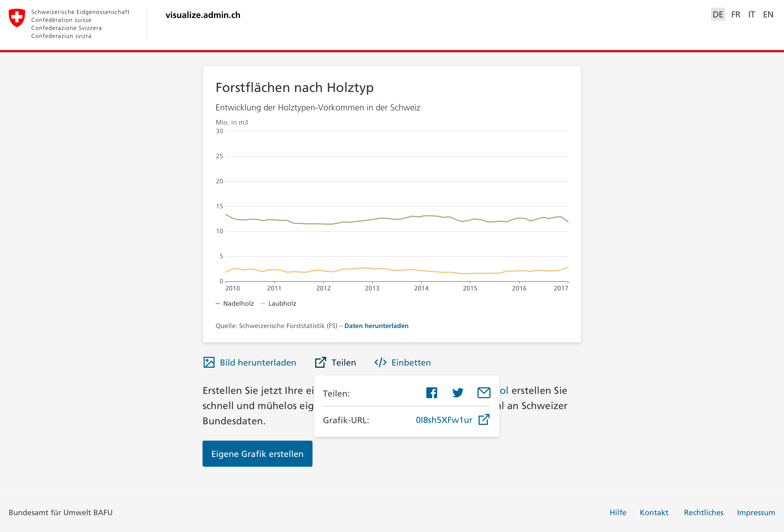Open the 0I8sh5XFw1ur chart URL link
Viewport: 784px width, 532px height.
(x=444, y=420)
